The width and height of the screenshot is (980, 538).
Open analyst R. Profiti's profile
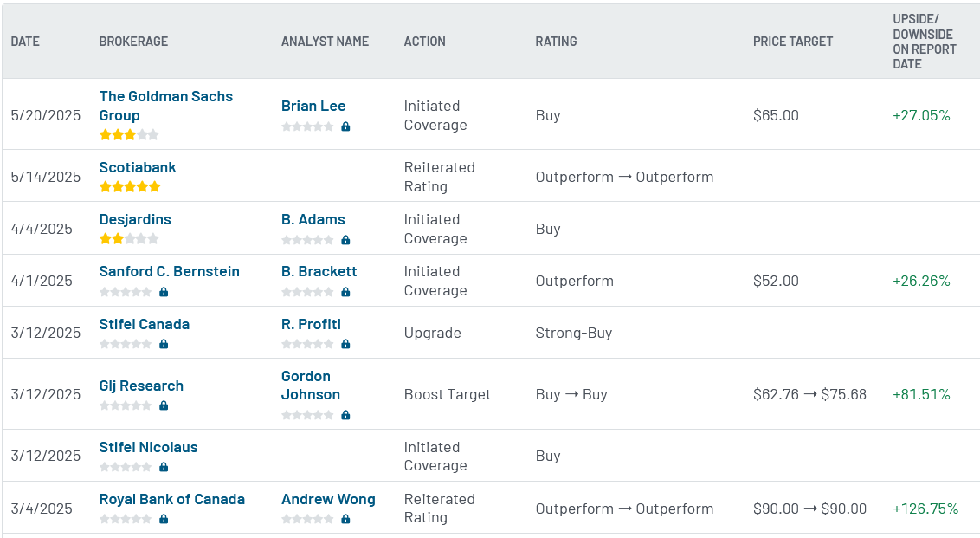click(x=311, y=324)
